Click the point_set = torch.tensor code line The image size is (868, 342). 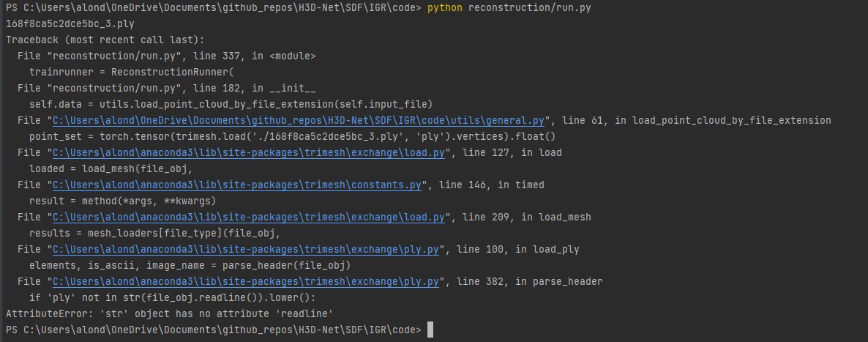click(292, 136)
